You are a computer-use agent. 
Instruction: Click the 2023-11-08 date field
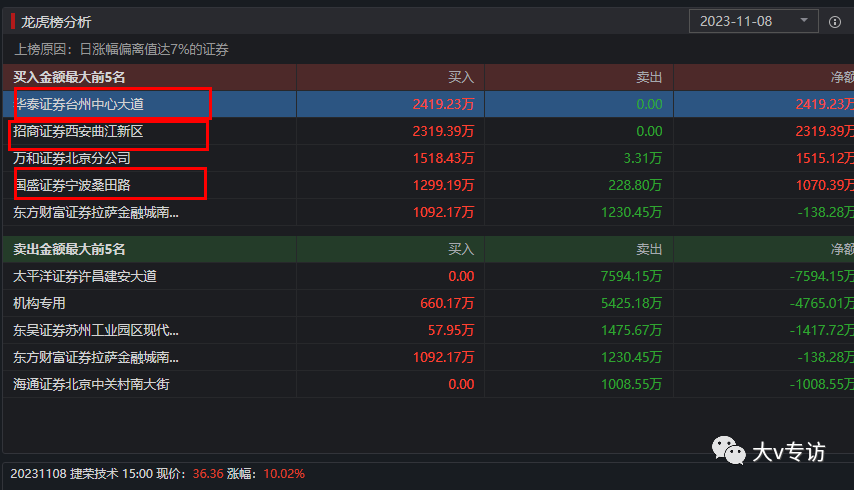click(x=738, y=21)
